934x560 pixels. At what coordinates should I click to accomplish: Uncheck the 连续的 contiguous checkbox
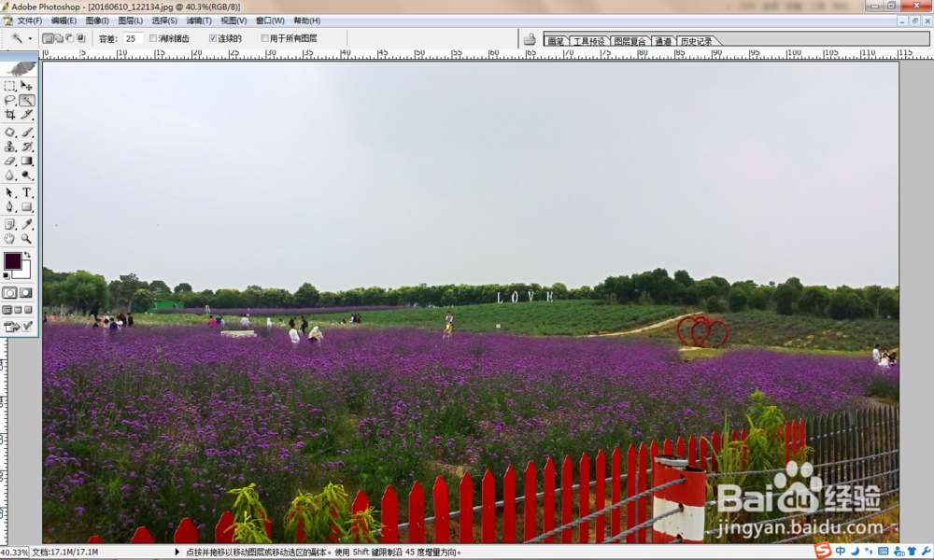(213, 38)
